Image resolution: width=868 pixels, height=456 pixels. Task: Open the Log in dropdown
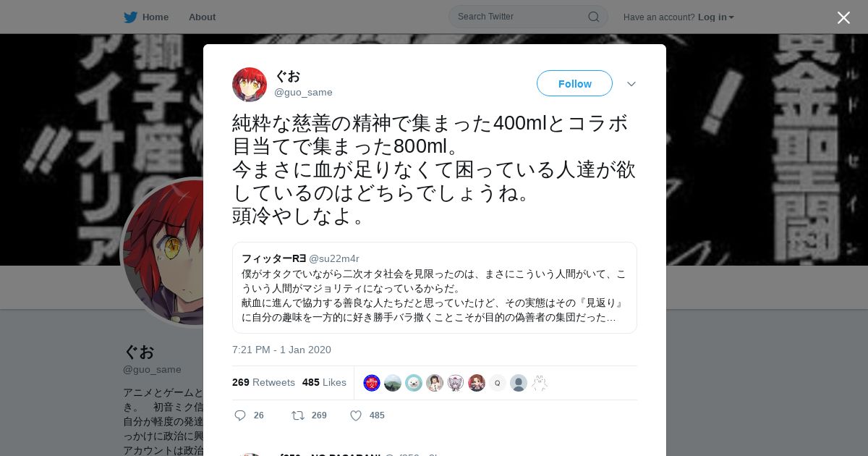pos(716,17)
